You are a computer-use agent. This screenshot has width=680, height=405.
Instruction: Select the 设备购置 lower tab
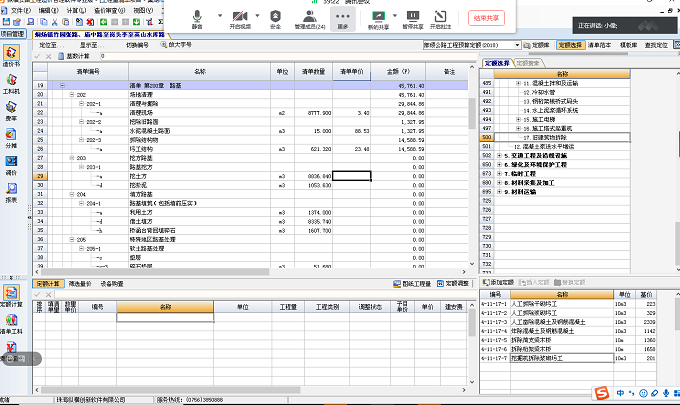(x=112, y=284)
